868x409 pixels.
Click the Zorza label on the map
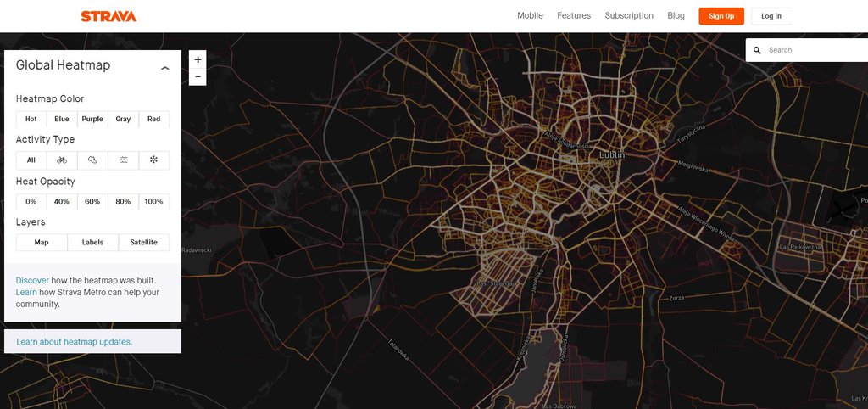(x=676, y=298)
